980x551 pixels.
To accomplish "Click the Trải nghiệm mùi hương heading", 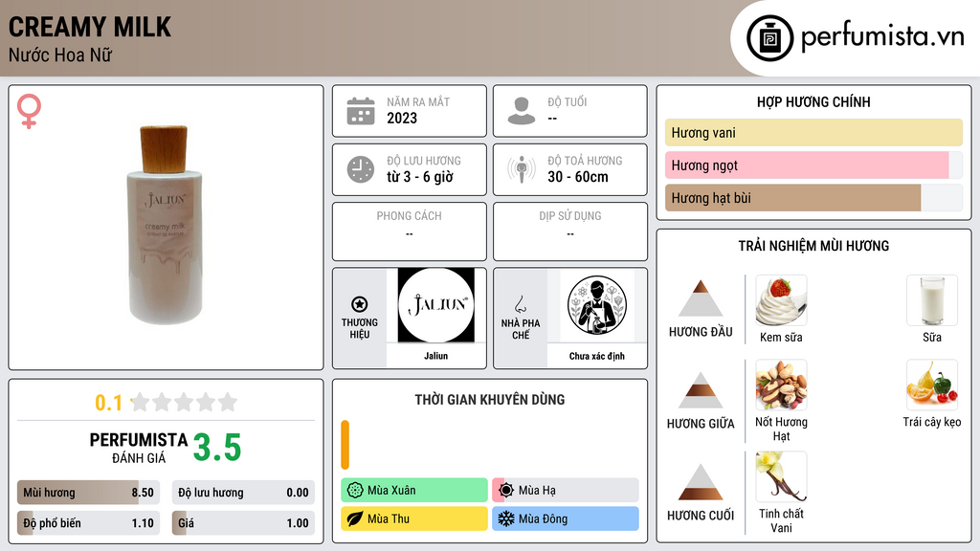I will (813, 246).
